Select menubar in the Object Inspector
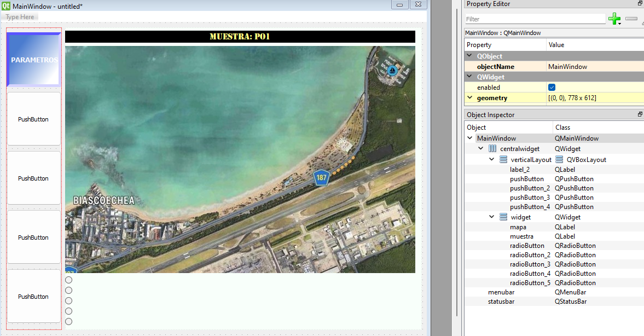Viewport: 644px width, 336px height. (501, 292)
